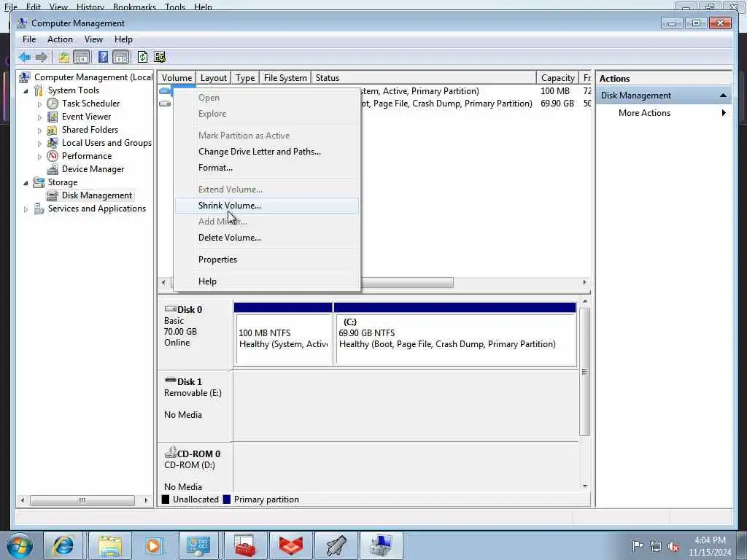Viewport: 747px width, 560px height.
Task: Open Windows Explorer from the taskbar
Action: (110, 545)
